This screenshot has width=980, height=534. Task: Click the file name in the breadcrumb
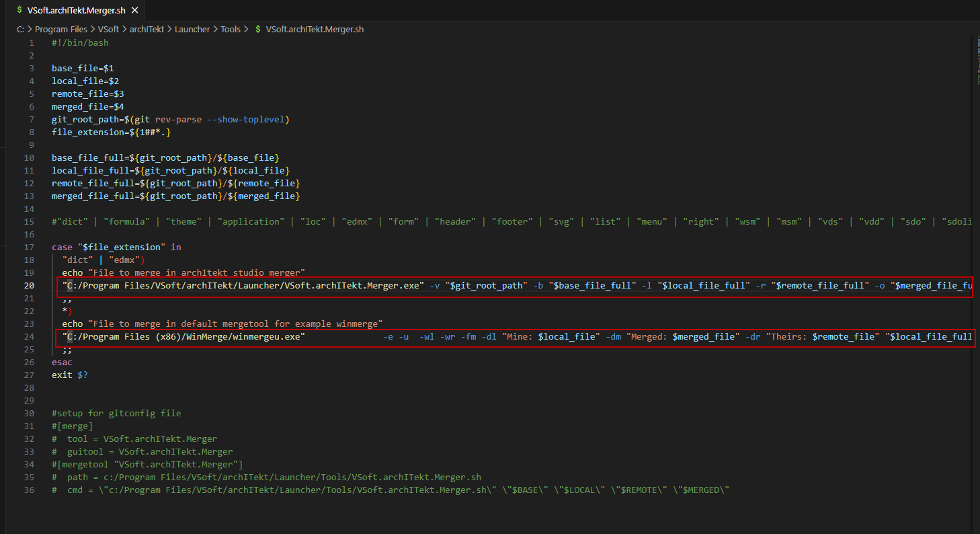pyautogui.click(x=315, y=30)
